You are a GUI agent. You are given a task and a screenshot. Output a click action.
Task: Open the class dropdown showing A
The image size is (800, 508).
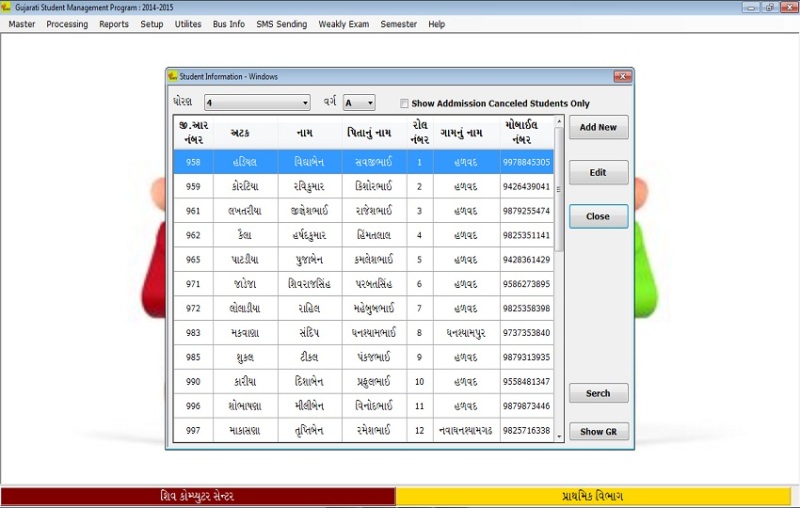[369, 103]
